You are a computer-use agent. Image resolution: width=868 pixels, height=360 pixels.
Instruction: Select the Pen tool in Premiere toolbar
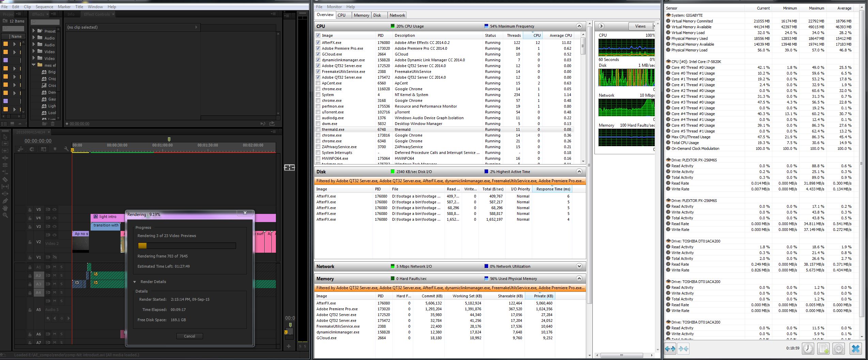click(5, 201)
